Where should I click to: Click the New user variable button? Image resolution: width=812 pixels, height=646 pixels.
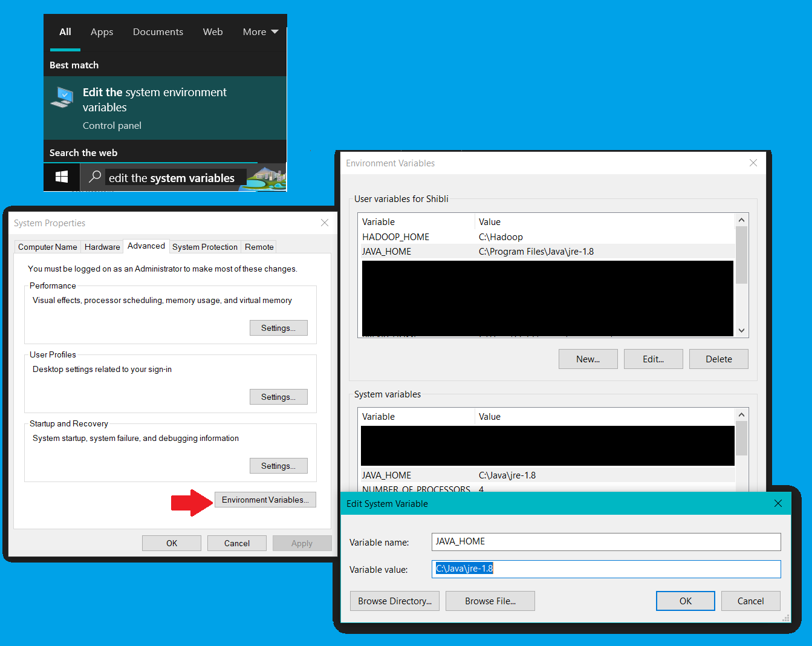(x=588, y=359)
